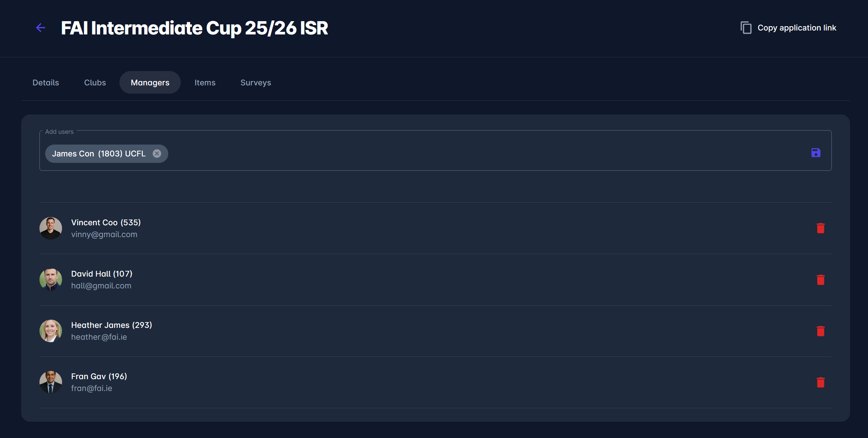Focus the Add users input field

pyautogui.click(x=466, y=154)
